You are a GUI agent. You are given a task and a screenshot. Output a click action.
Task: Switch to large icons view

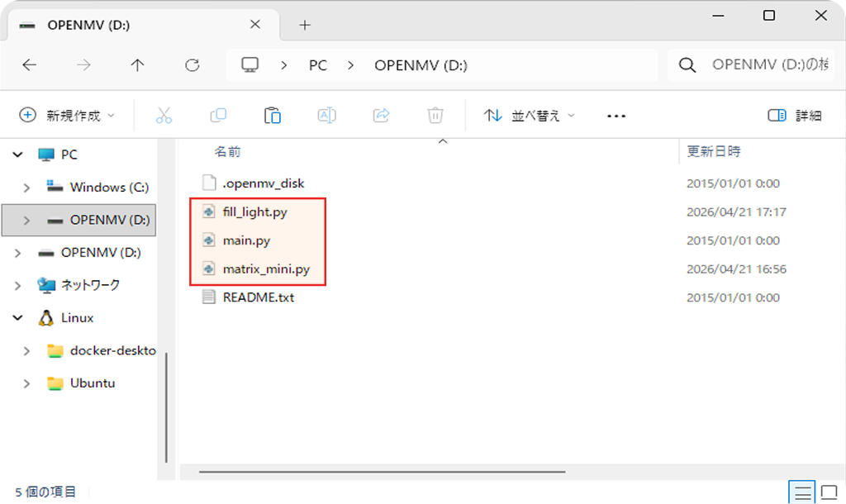[x=829, y=492]
